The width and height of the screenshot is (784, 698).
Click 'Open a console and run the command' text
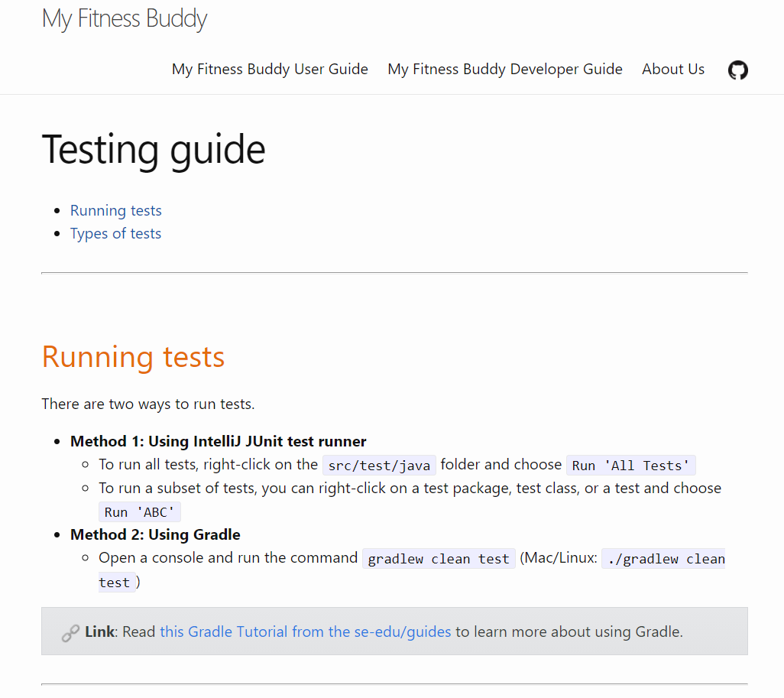click(x=228, y=557)
